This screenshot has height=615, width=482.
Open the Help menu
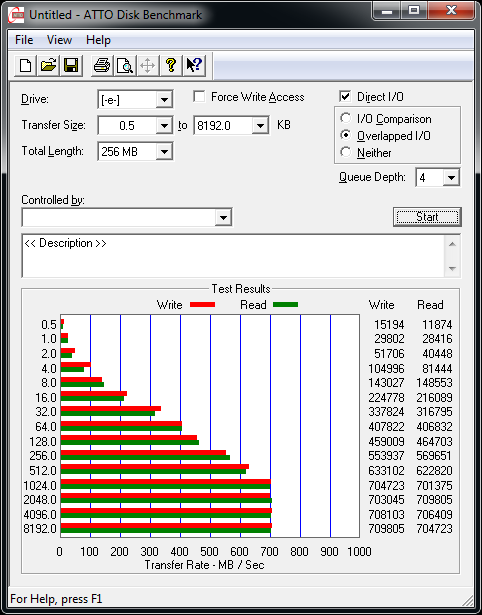click(x=98, y=40)
